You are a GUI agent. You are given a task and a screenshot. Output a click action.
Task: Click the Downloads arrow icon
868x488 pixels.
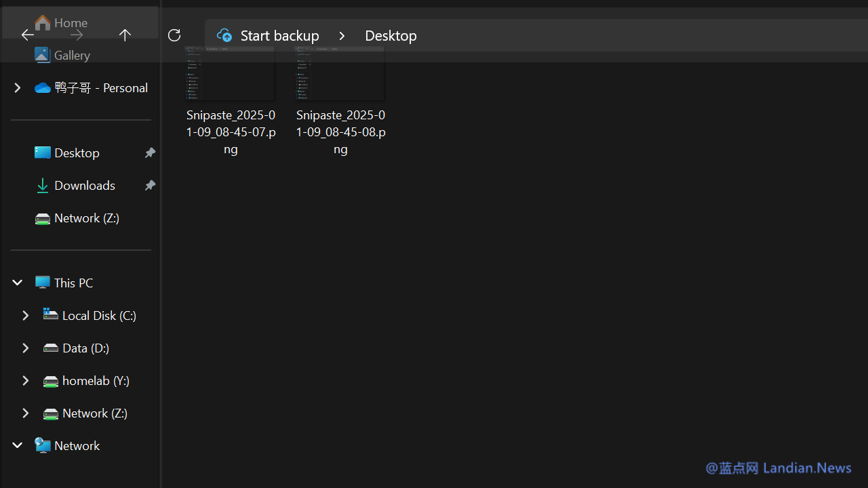coord(43,186)
